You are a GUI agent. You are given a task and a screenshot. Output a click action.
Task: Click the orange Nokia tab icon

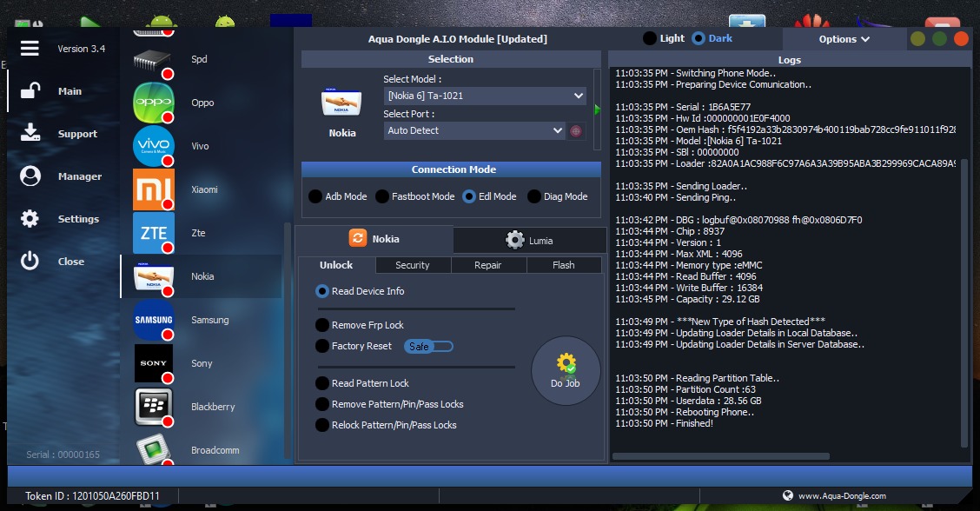tap(357, 238)
